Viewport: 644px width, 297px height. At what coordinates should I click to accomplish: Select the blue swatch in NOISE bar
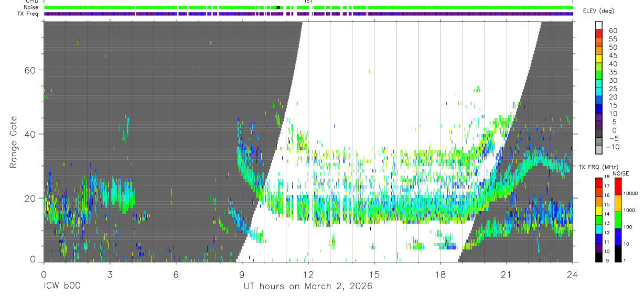pos(618,236)
